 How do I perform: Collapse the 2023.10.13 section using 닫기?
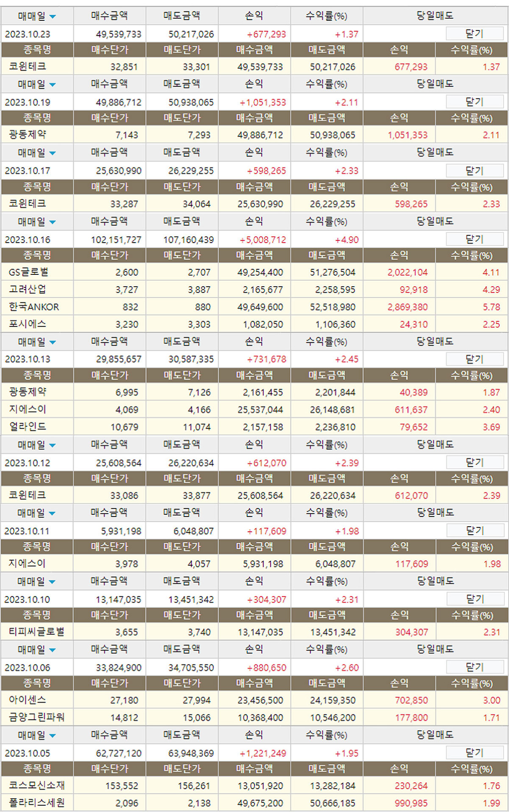474,359
